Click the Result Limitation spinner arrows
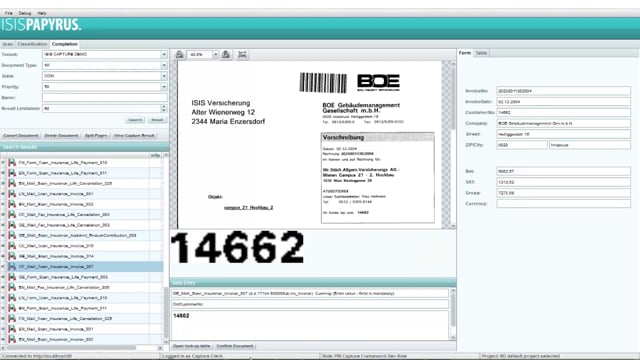The height and width of the screenshot is (360, 640). point(164,108)
